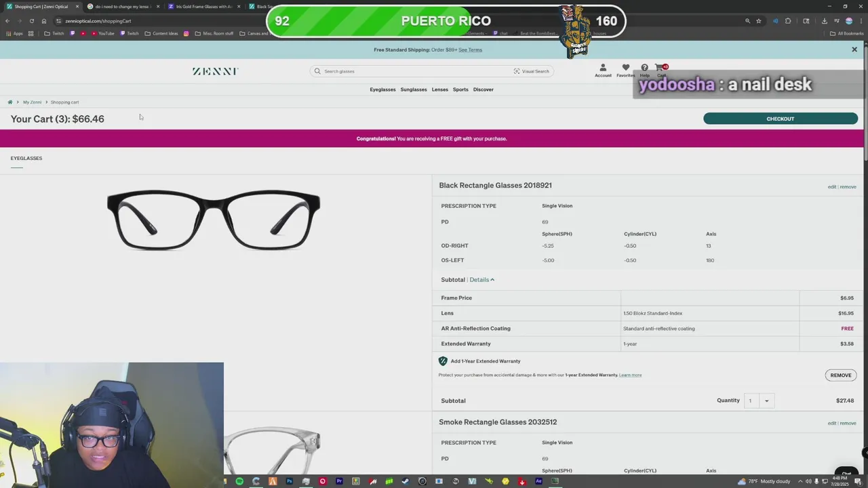This screenshot has width=868, height=488.
Task: Click the Black Rectangle Glasses 2018921 title
Action: coord(495,185)
